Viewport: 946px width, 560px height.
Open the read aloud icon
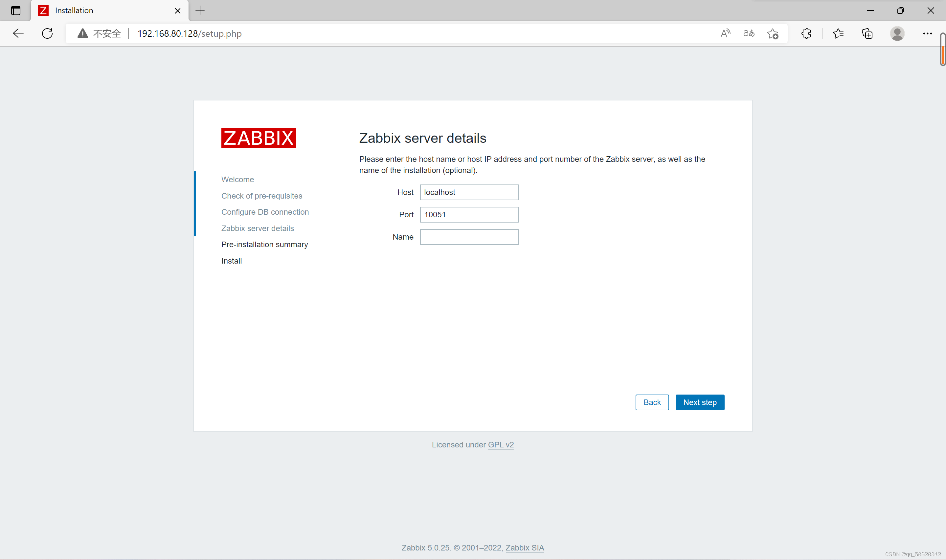(725, 33)
